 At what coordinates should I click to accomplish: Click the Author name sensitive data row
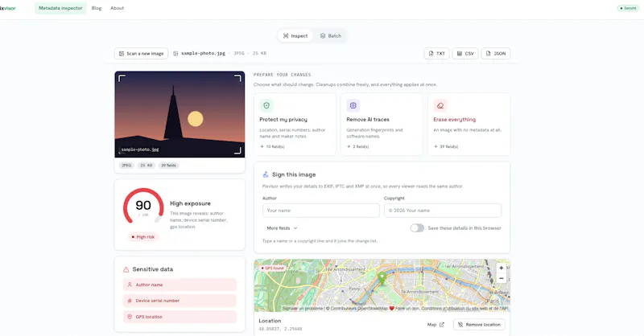pos(180,285)
